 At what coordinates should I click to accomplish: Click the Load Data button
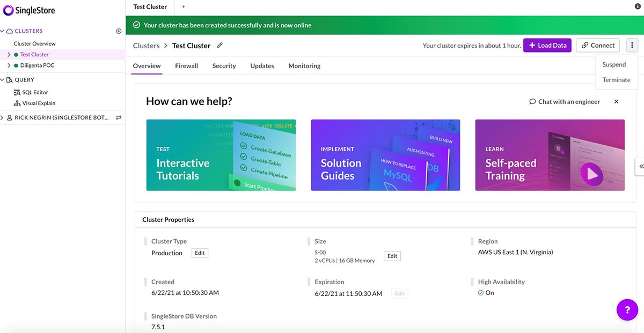(x=547, y=45)
